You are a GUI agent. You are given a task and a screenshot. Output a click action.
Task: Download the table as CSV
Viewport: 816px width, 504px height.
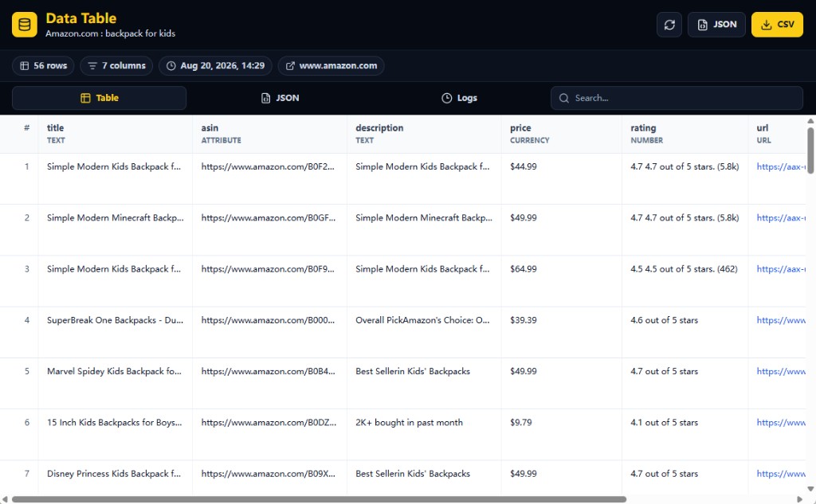click(777, 25)
